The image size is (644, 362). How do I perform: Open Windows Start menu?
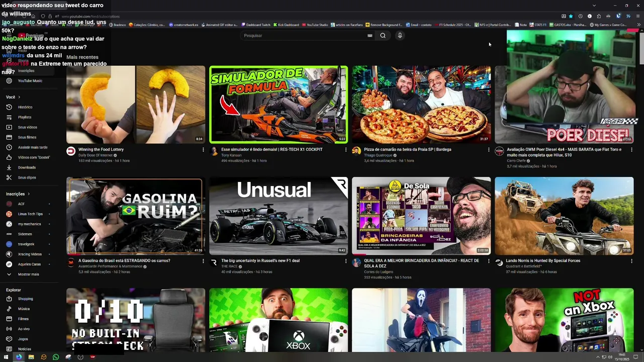7,357
